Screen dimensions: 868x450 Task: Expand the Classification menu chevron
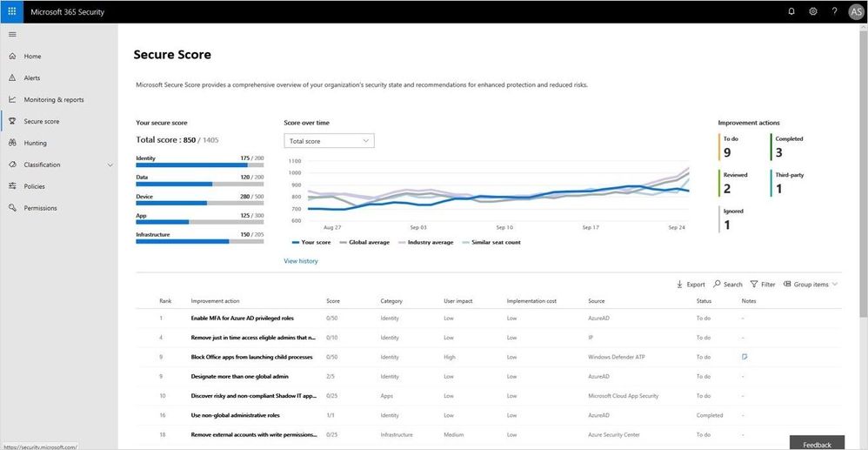click(110, 165)
